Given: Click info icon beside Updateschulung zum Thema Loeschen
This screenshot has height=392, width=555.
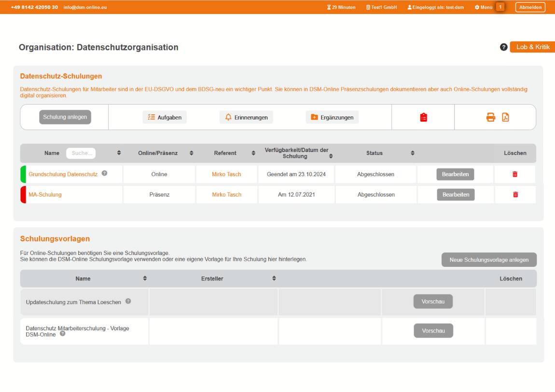Looking at the screenshot, I should [x=128, y=301].
